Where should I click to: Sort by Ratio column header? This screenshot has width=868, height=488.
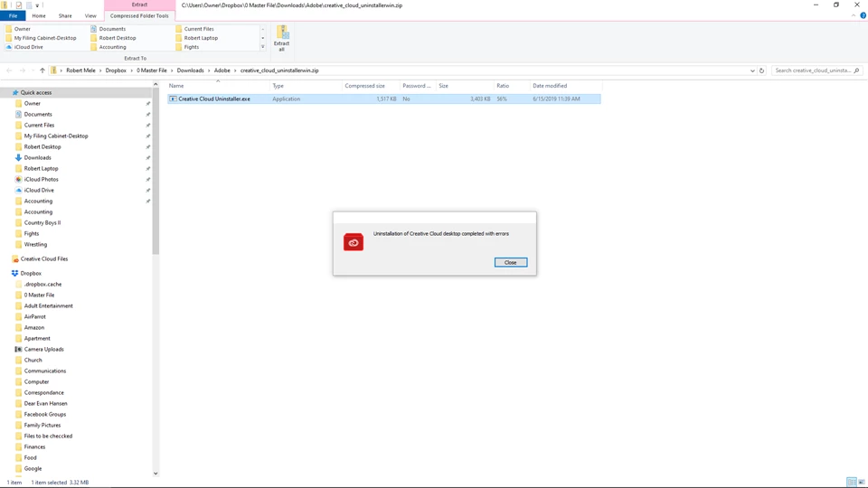point(512,86)
